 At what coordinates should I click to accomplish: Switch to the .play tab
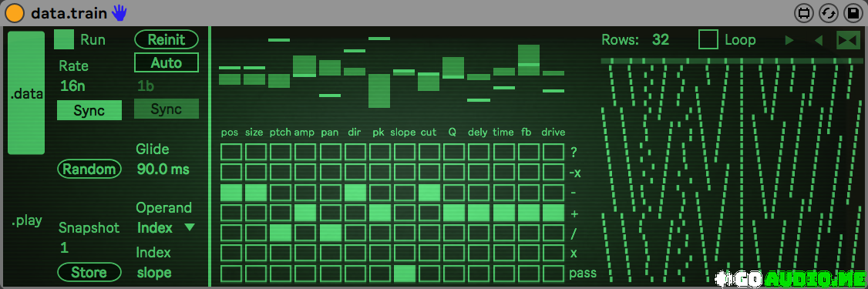coord(26,221)
